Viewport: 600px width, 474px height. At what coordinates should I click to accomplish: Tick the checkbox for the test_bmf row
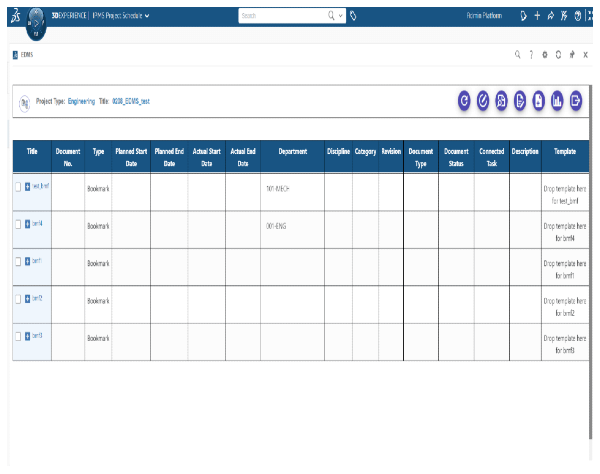(x=17, y=187)
